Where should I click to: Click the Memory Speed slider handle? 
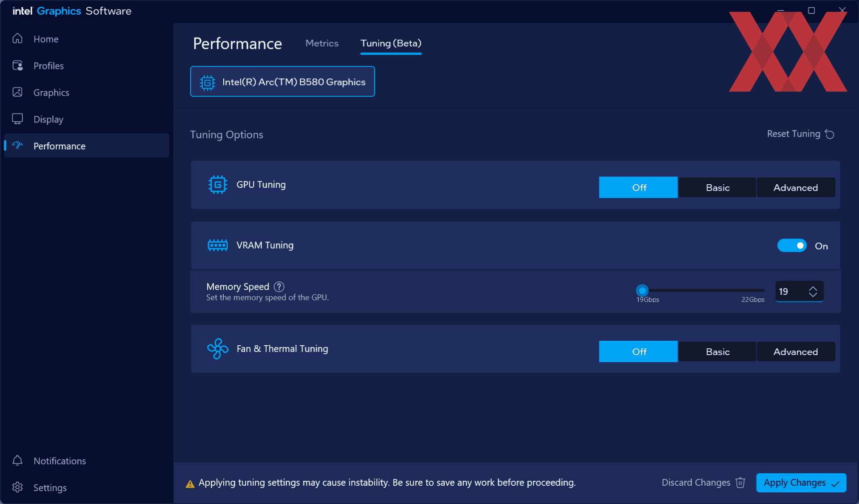pos(642,290)
